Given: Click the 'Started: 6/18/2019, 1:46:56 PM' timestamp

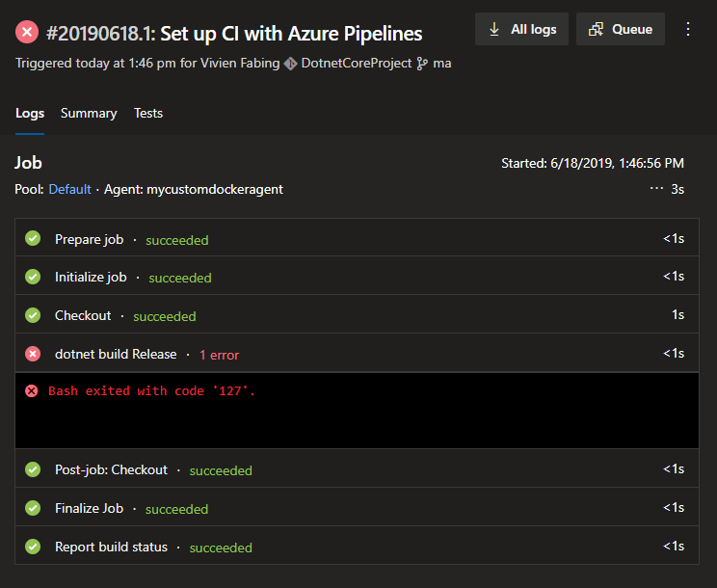Looking at the screenshot, I should point(593,163).
